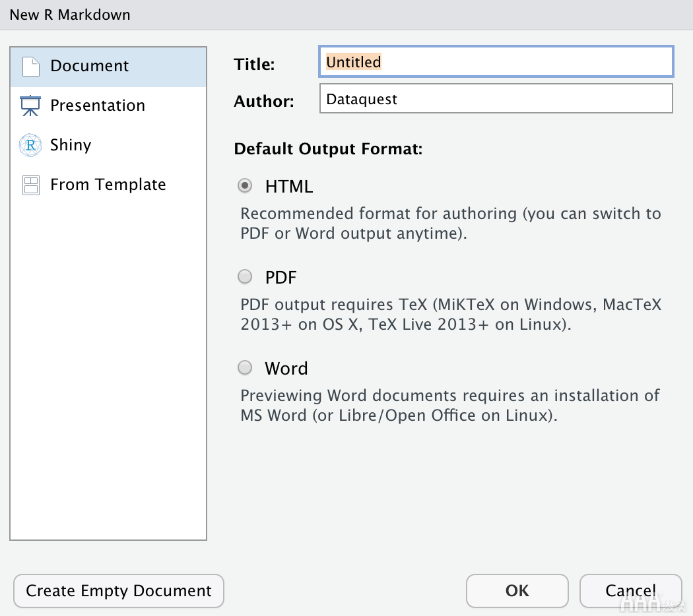Select the HTML output format radio button

point(245,185)
